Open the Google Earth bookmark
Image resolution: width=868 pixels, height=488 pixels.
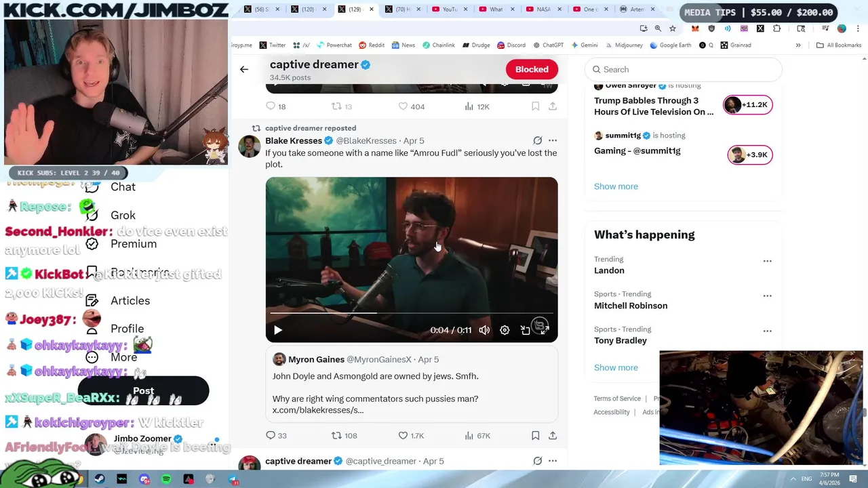670,45
